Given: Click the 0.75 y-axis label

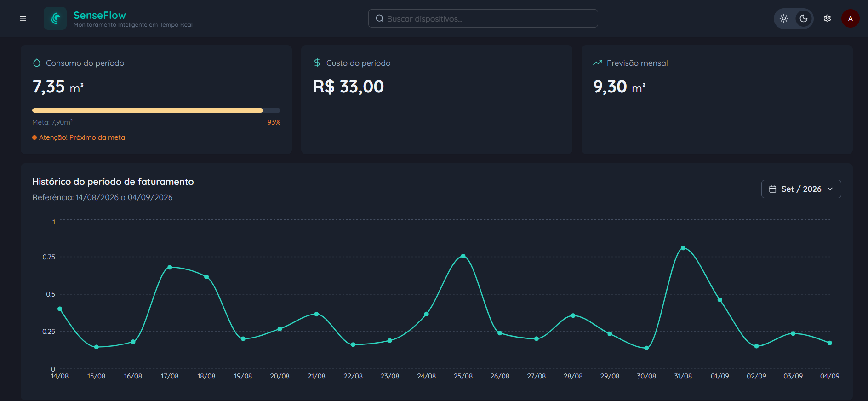Looking at the screenshot, I should point(49,257).
